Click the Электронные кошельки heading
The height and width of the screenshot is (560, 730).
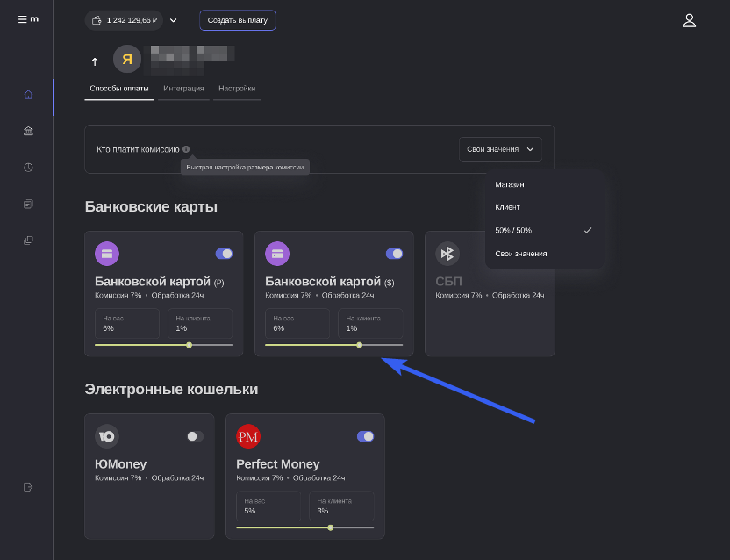(x=171, y=389)
